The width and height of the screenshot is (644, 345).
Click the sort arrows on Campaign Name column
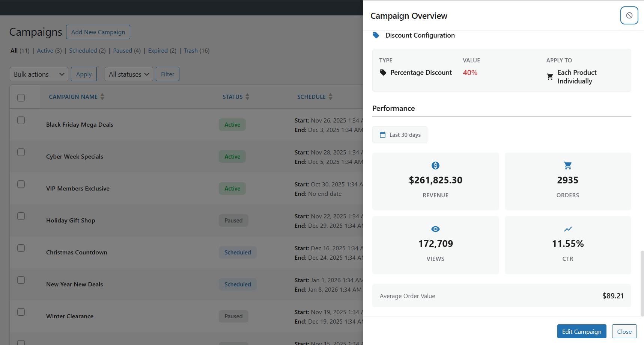point(102,97)
